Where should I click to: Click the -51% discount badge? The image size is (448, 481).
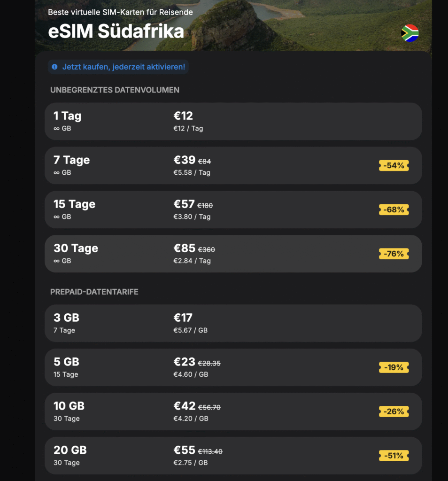point(394,456)
